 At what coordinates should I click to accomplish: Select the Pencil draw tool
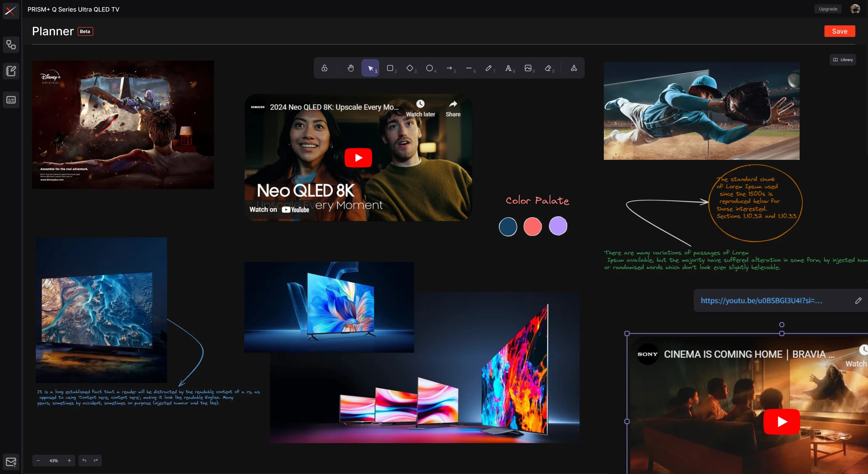489,68
